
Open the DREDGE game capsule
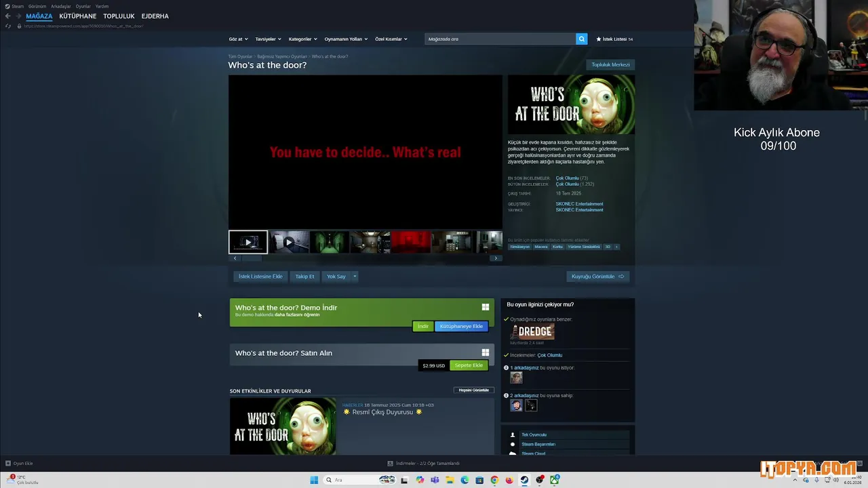point(532,331)
